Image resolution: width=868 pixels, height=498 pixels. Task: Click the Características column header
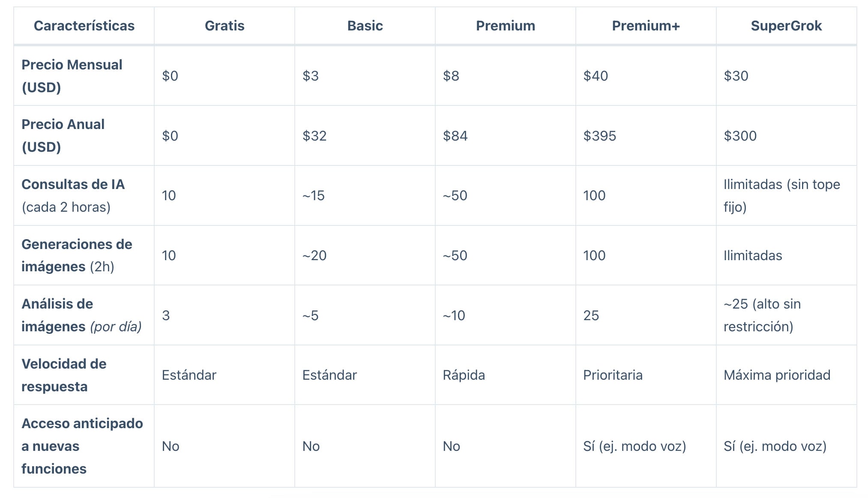(84, 26)
